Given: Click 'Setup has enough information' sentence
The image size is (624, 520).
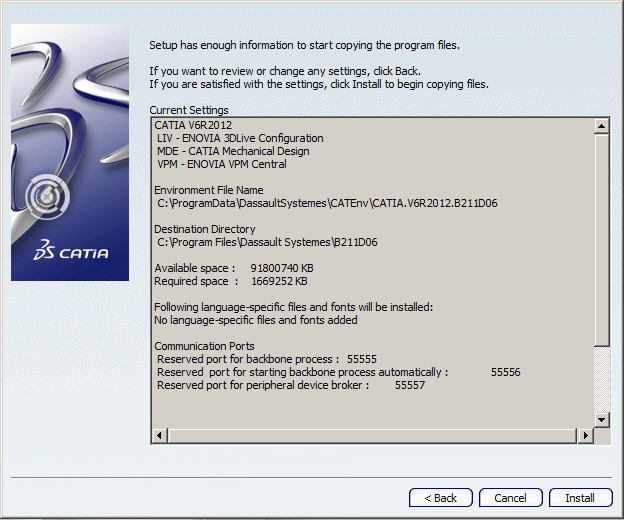Looking at the screenshot, I should point(304,45).
